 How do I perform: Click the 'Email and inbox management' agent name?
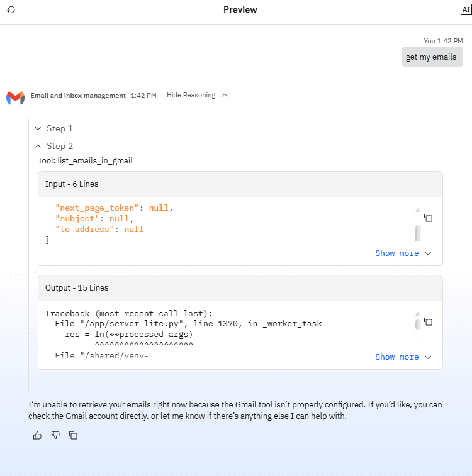click(x=78, y=96)
